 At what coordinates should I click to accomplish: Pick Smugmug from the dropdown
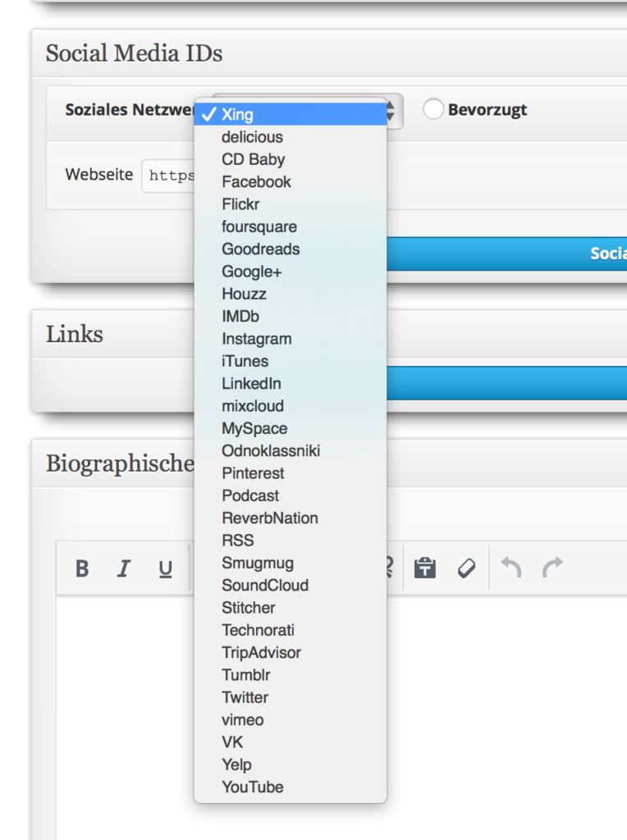[290, 563]
